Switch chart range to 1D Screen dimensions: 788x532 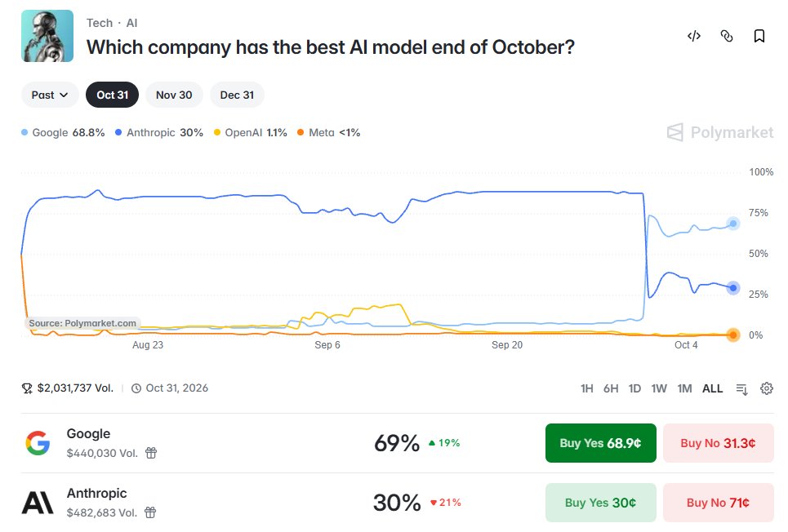[x=634, y=389]
